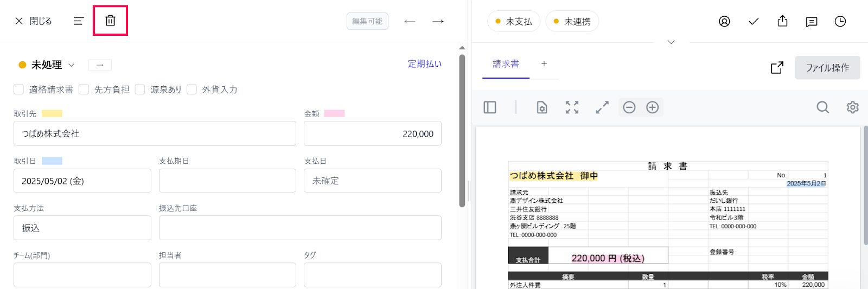Click つばめ株式会社 御中 text in invoice
Image resolution: width=868 pixels, height=289 pixels.
[553, 176]
